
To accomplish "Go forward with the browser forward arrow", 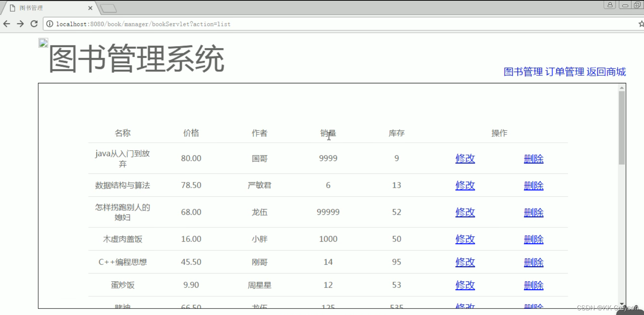I will coord(20,24).
